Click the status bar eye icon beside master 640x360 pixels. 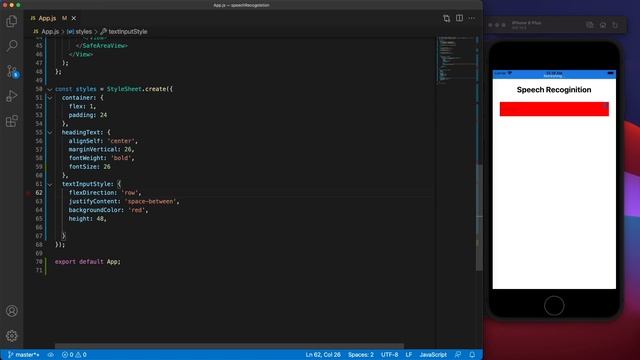coord(51,355)
